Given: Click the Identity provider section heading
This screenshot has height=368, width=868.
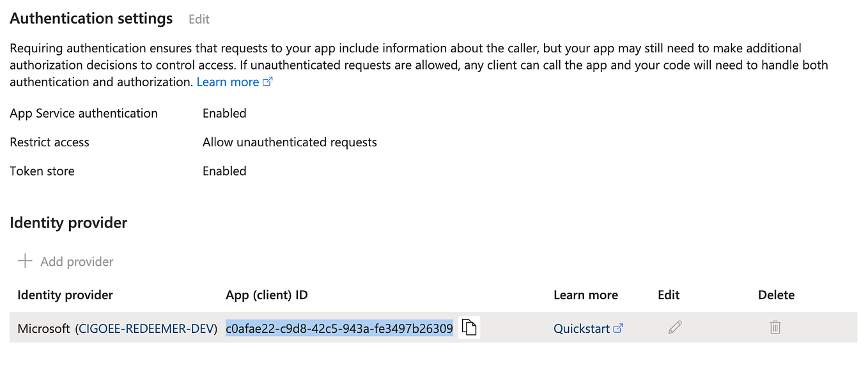Looking at the screenshot, I should tap(68, 223).
